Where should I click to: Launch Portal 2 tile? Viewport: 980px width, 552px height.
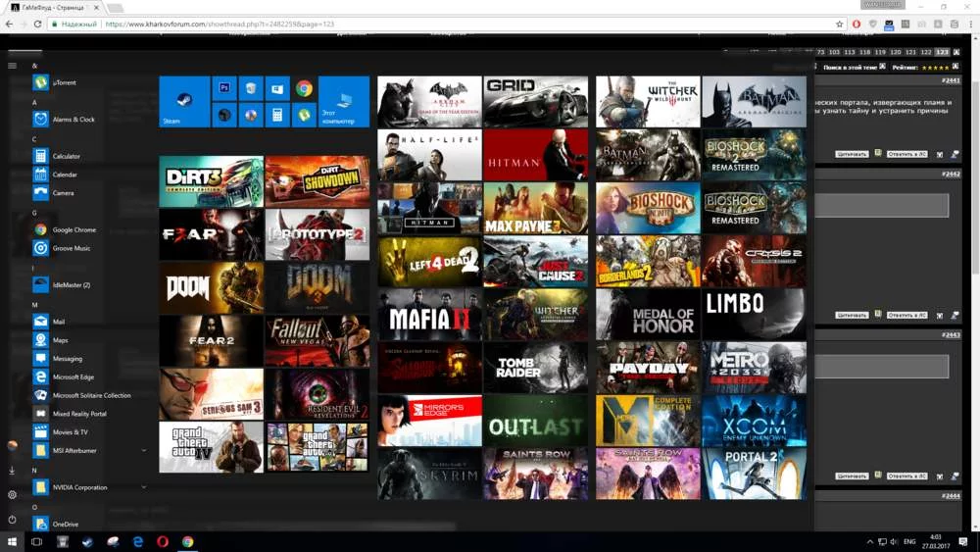coord(755,474)
